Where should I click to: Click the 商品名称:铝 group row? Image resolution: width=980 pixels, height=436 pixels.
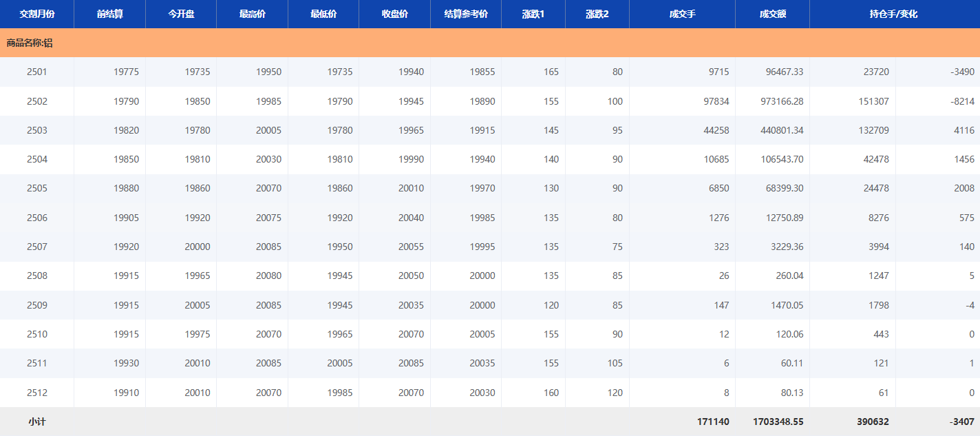[30, 43]
